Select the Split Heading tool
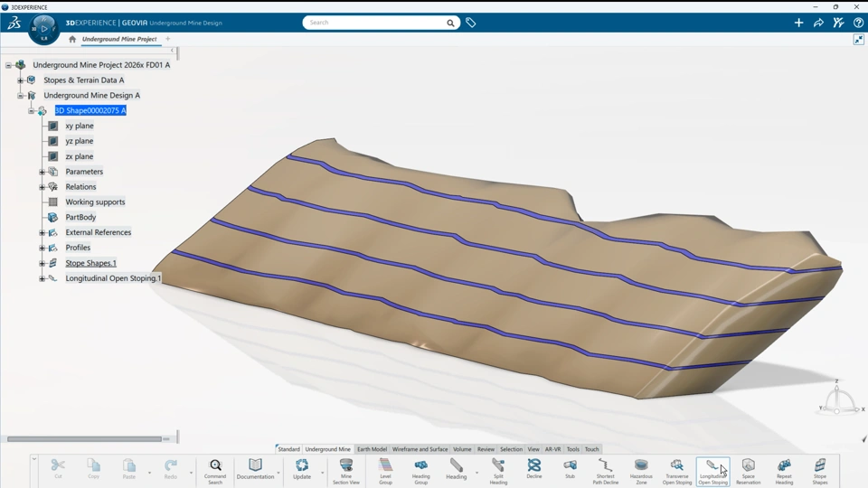The width and height of the screenshot is (868, 488). (498, 472)
